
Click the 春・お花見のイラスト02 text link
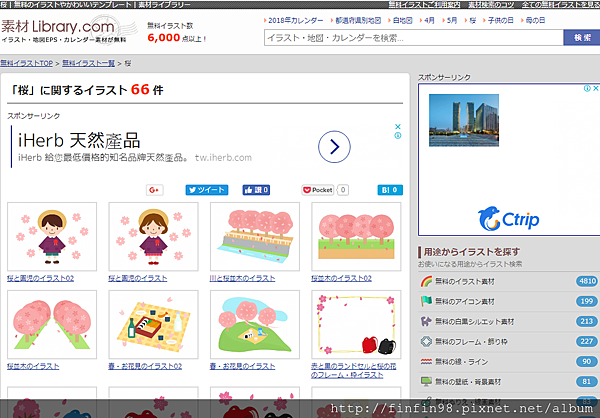(145, 366)
